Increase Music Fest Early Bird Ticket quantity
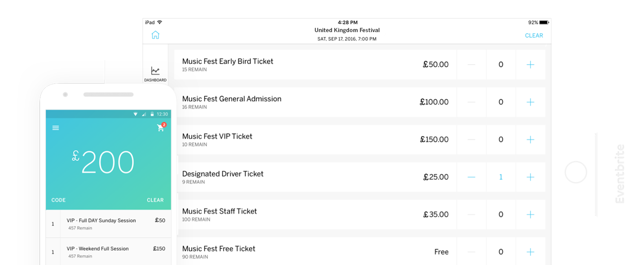 (530, 65)
